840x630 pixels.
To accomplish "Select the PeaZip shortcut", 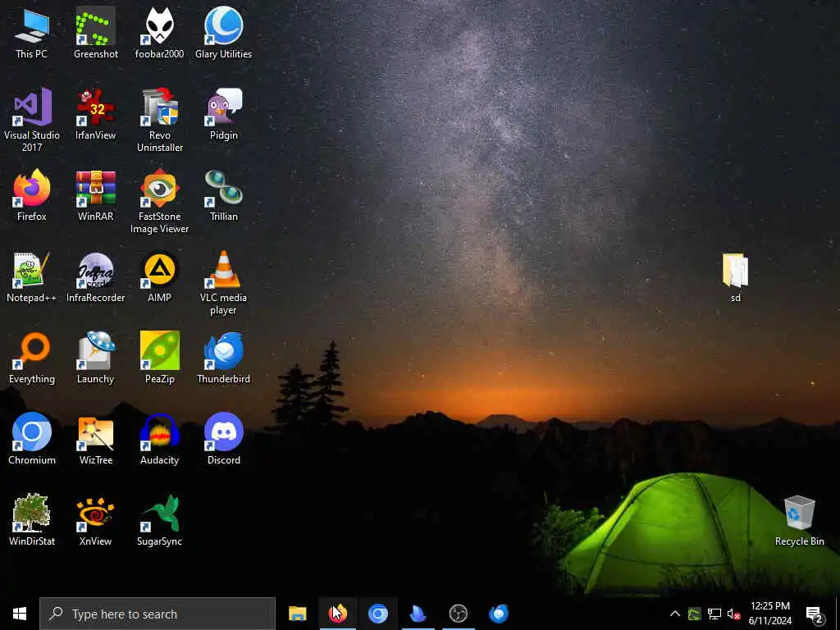I will click(160, 358).
